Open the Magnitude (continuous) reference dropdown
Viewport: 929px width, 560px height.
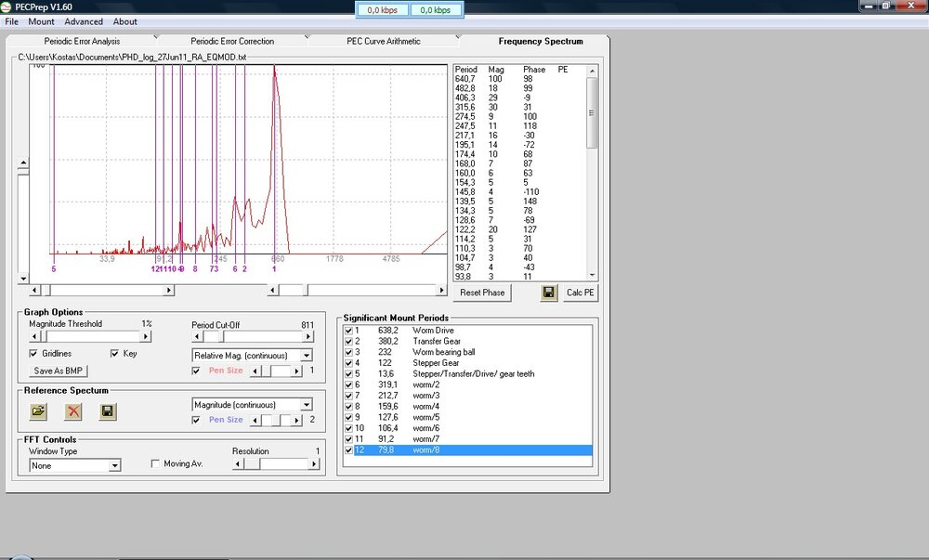tap(307, 405)
